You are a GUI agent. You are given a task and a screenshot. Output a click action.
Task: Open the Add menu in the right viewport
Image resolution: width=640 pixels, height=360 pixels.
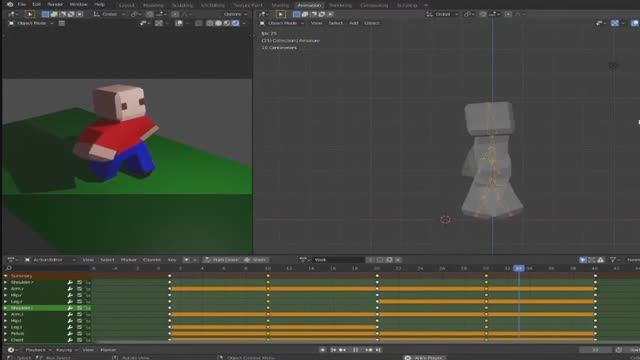point(353,23)
